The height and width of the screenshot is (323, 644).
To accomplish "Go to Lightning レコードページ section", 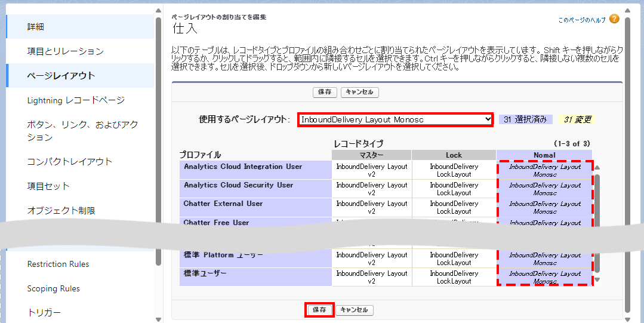I will click(x=76, y=100).
